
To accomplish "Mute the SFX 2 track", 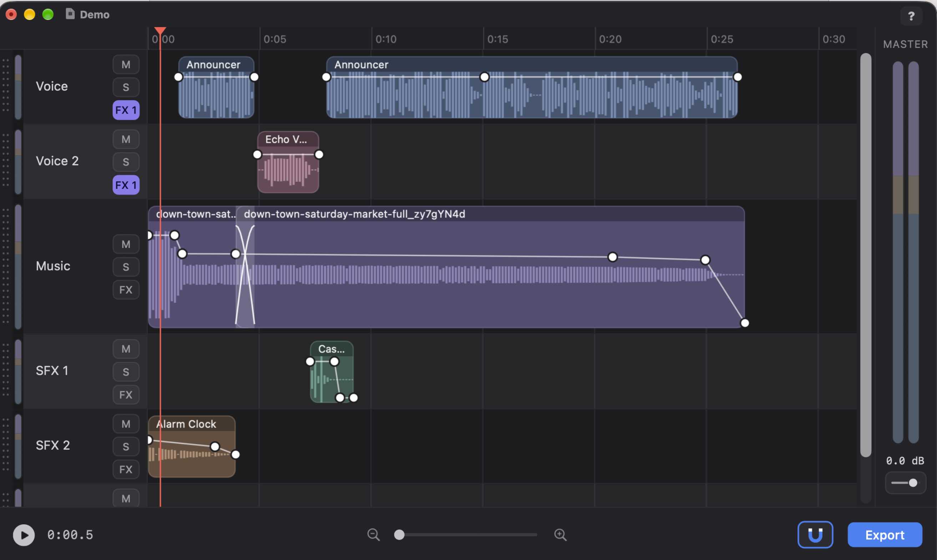I will [126, 424].
